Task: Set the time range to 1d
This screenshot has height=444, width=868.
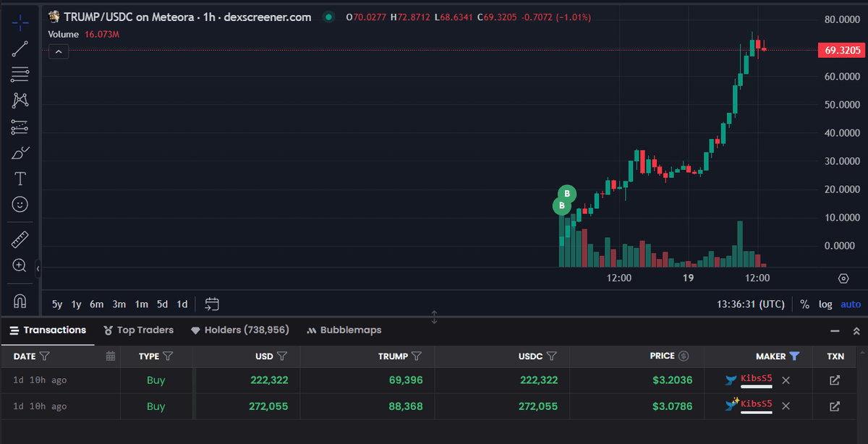Action: click(182, 304)
